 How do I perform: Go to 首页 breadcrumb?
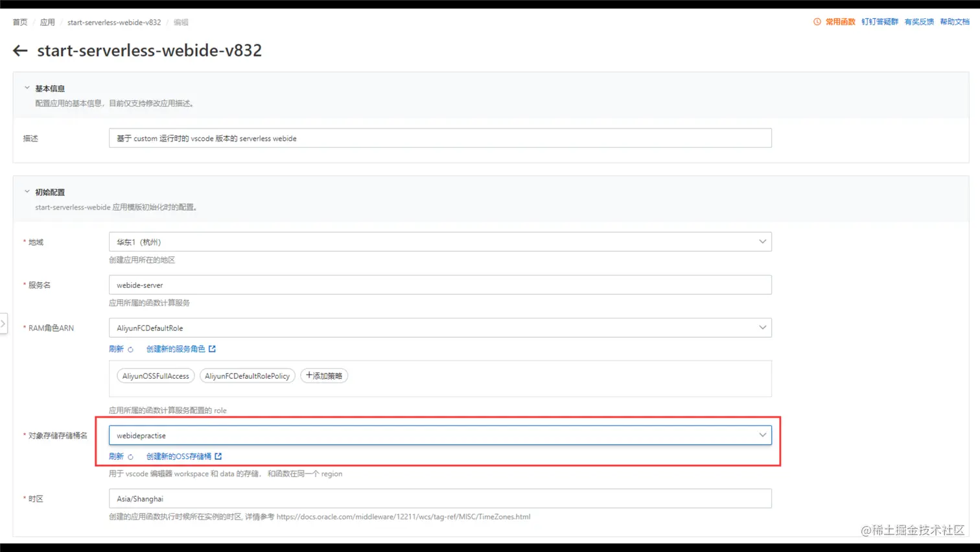pos(20,22)
